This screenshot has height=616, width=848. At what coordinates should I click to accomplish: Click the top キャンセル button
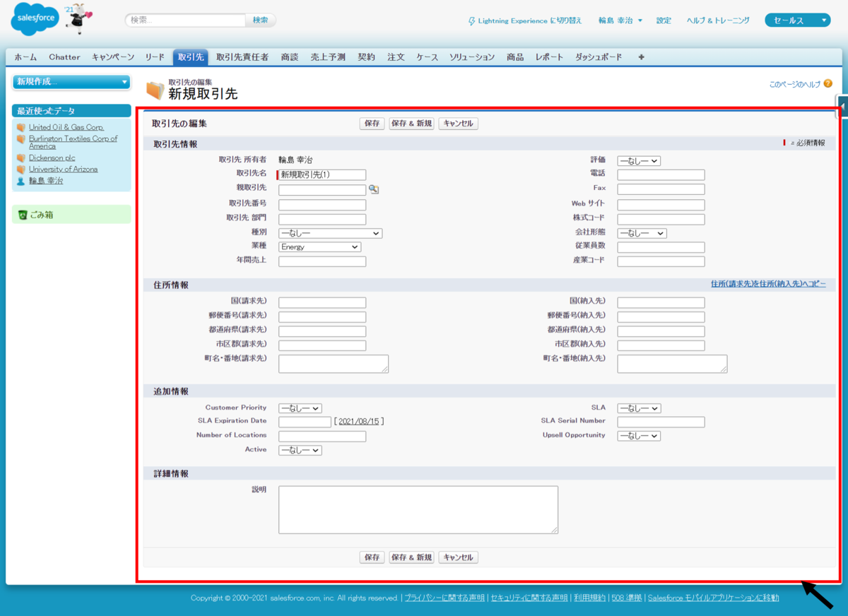click(458, 124)
